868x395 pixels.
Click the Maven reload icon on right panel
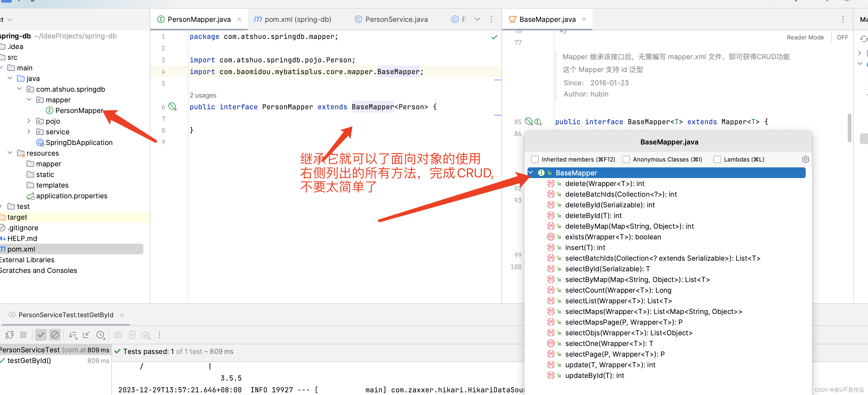click(864, 39)
